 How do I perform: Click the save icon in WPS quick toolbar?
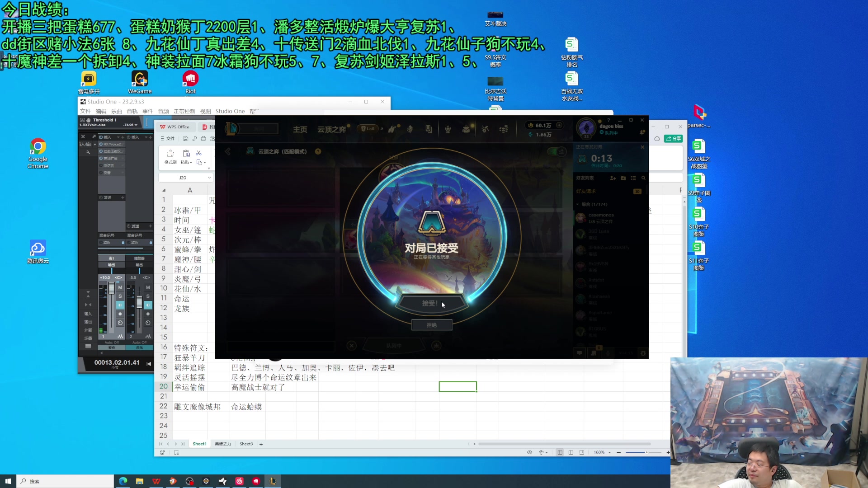point(186,139)
